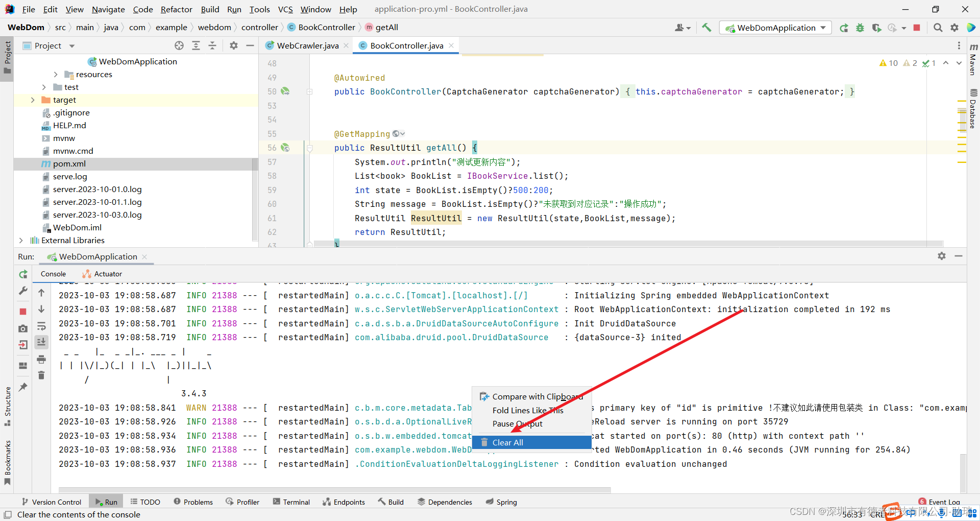This screenshot has width=980, height=521.
Task: Open Maven side panel
Action: pos(973,59)
